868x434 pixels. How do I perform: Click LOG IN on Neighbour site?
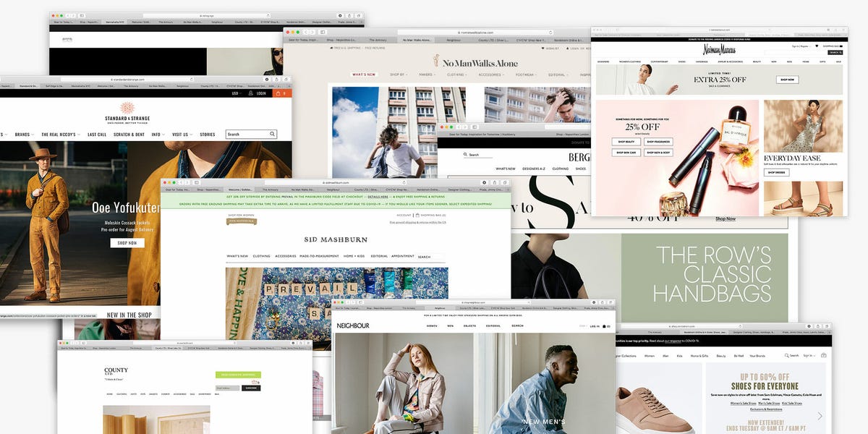[x=595, y=326]
